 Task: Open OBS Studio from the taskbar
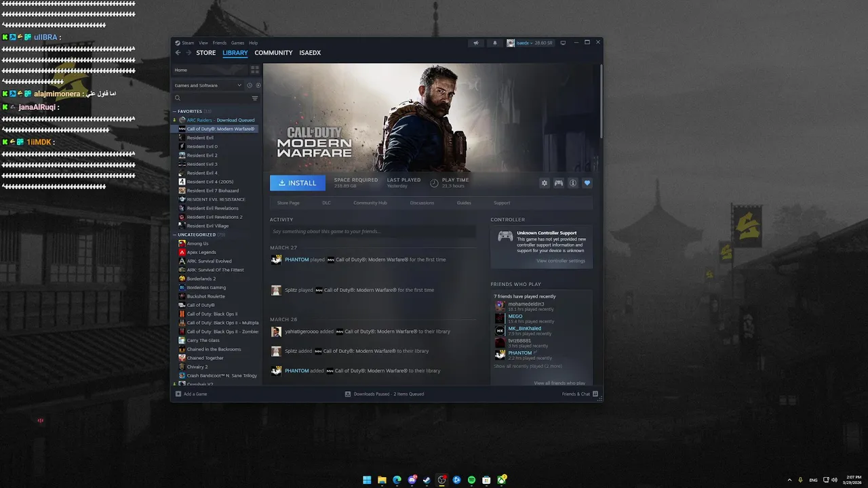pyautogui.click(x=441, y=480)
